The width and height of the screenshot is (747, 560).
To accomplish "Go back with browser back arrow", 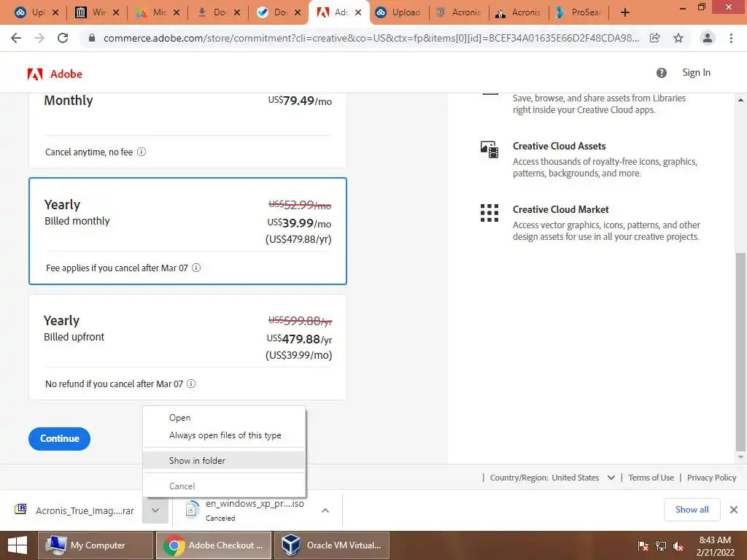I will tap(16, 38).
